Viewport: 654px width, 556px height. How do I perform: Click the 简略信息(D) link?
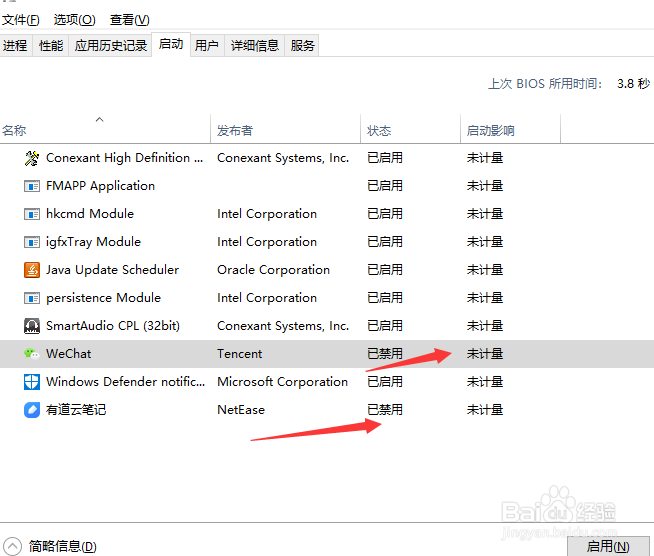(x=63, y=546)
